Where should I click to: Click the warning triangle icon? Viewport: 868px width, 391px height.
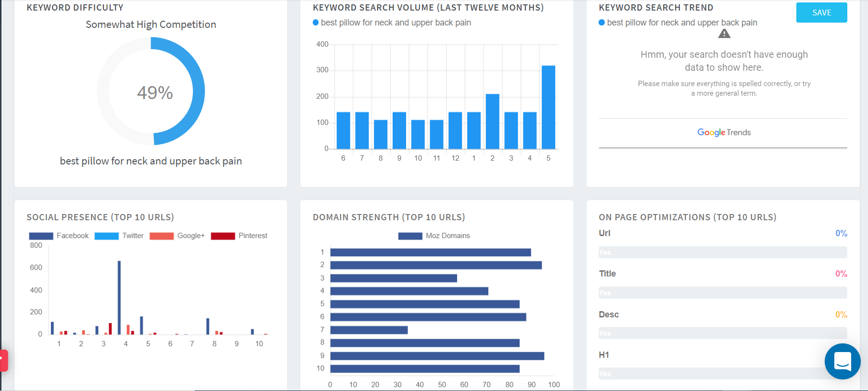click(x=724, y=34)
